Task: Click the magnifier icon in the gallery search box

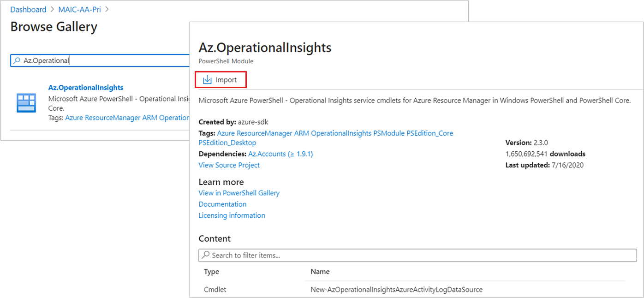Action: [17, 60]
